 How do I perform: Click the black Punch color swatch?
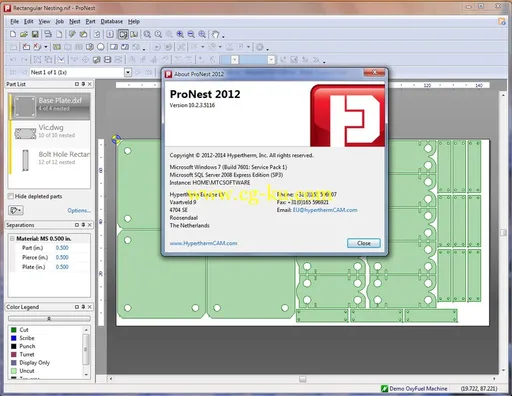point(14,346)
